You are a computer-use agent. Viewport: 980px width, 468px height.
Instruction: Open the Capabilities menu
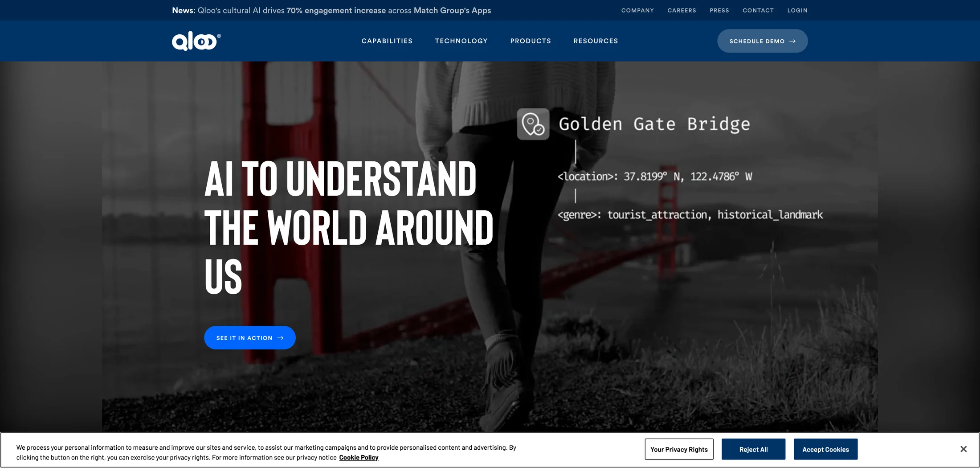pos(387,41)
